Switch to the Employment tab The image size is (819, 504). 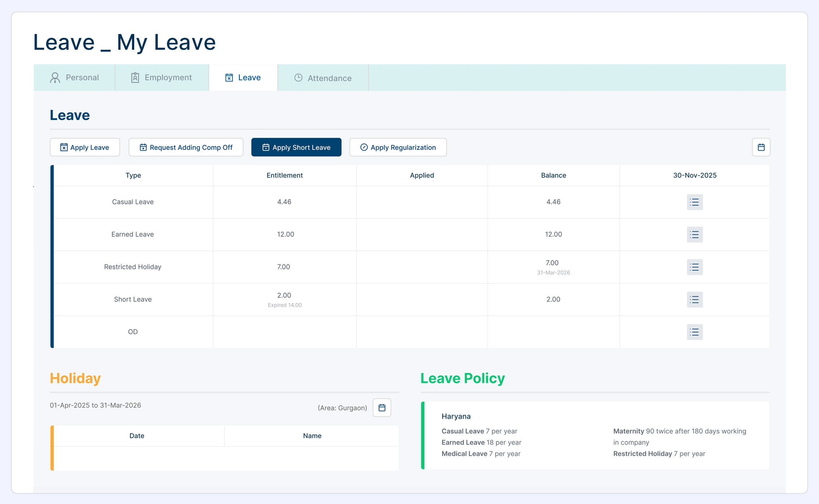(162, 78)
